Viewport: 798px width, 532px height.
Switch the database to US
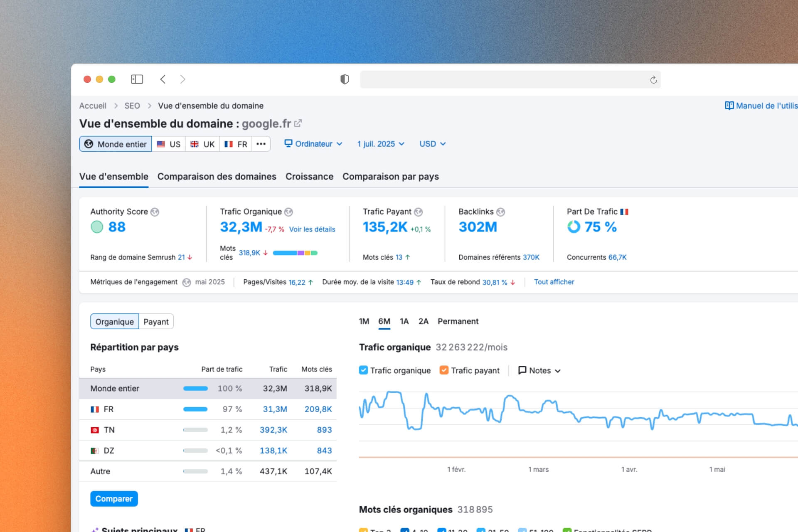tap(169, 144)
